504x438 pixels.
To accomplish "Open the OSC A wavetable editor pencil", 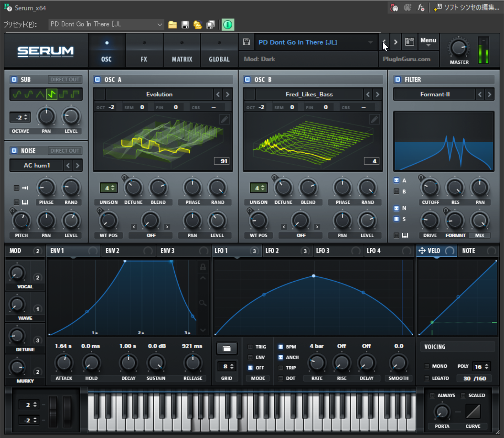I will point(225,119).
